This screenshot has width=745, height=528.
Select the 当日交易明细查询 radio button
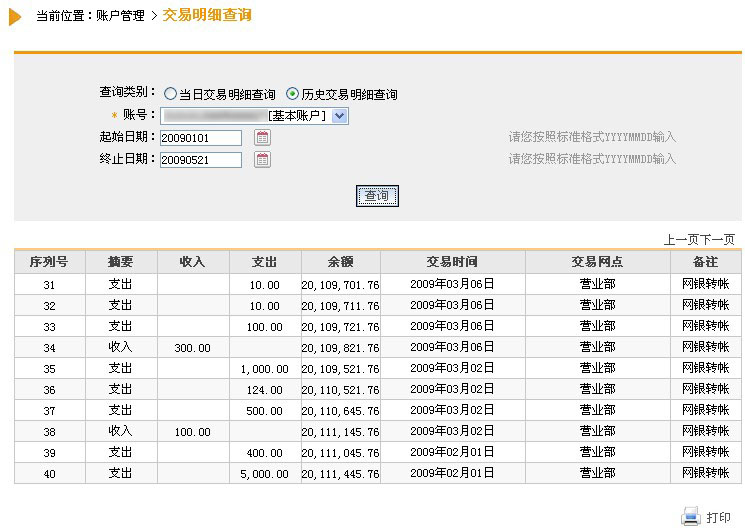coord(170,94)
